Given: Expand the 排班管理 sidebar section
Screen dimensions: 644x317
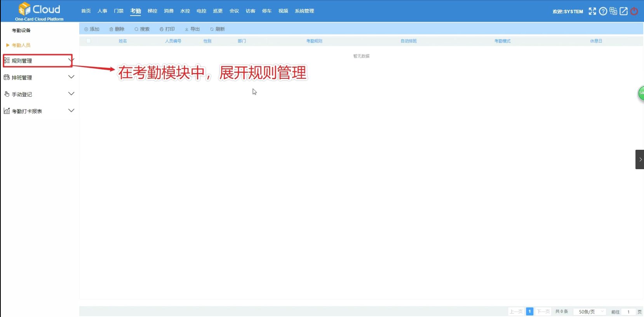Looking at the screenshot, I should 39,78.
